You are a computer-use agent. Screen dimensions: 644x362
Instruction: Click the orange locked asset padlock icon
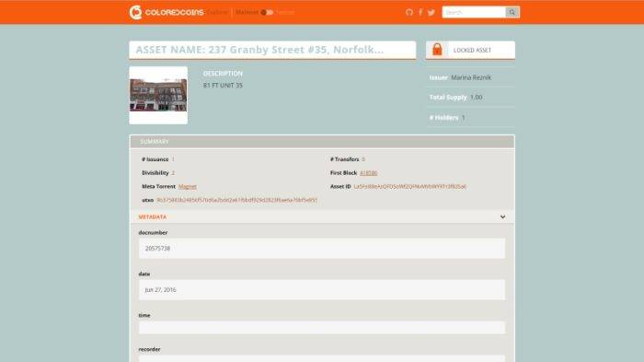click(437, 50)
